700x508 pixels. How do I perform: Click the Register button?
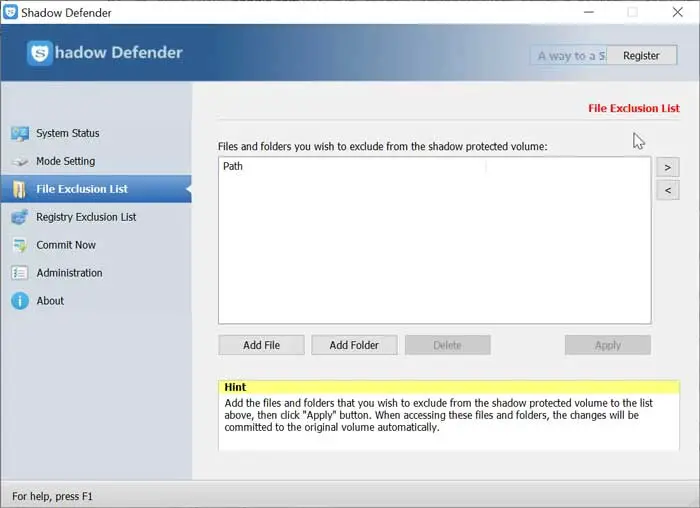click(x=641, y=55)
